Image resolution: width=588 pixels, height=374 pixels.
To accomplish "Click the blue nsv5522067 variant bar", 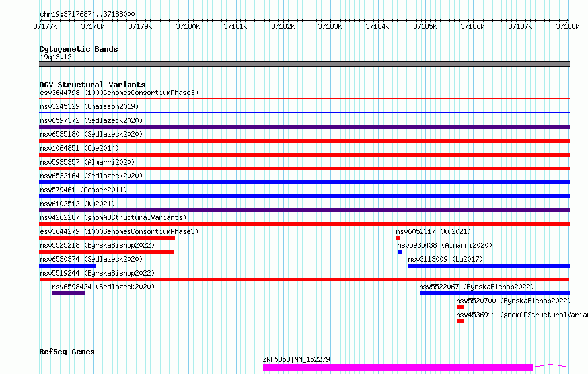I will (x=495, y=293).
